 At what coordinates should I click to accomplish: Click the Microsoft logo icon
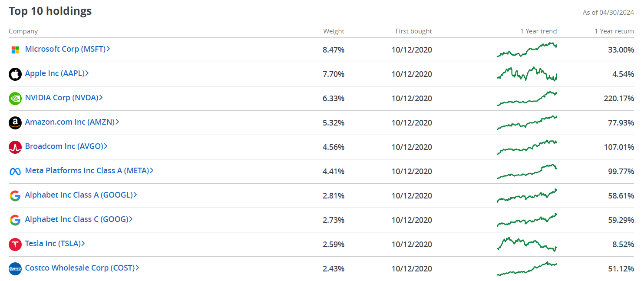click(x=15, y=50)
